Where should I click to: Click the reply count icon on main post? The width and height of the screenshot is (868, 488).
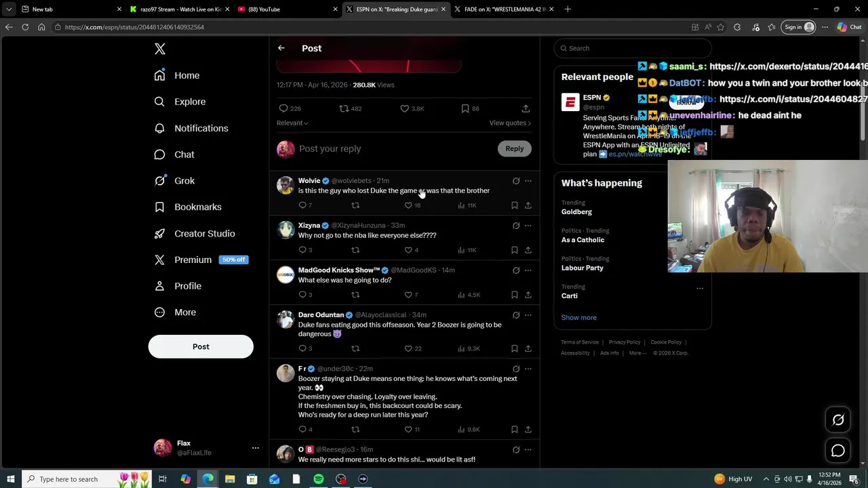coord(283,108)
